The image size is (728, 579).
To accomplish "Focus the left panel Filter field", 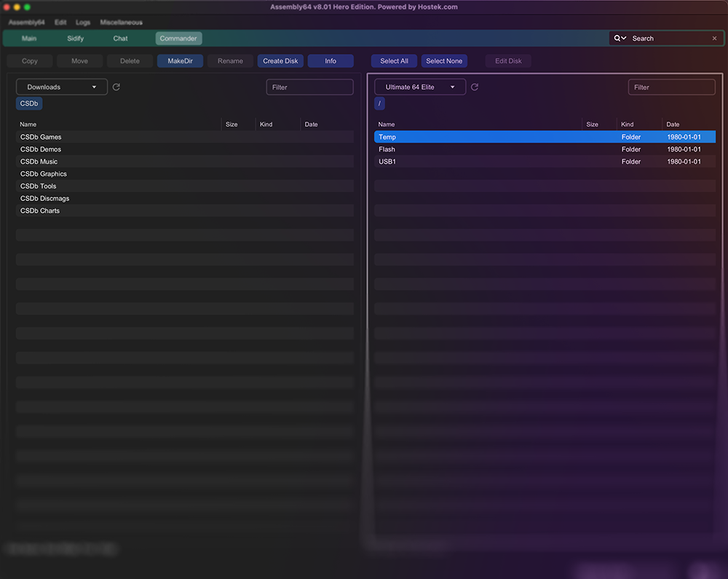I will (x=309, y=87).
